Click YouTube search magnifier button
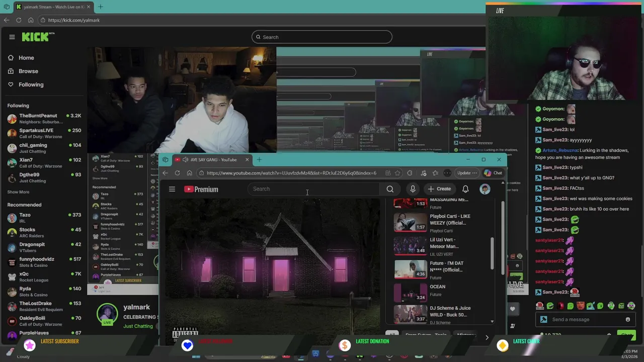Viewport: 644px width, 362px height. pos(390,189)
